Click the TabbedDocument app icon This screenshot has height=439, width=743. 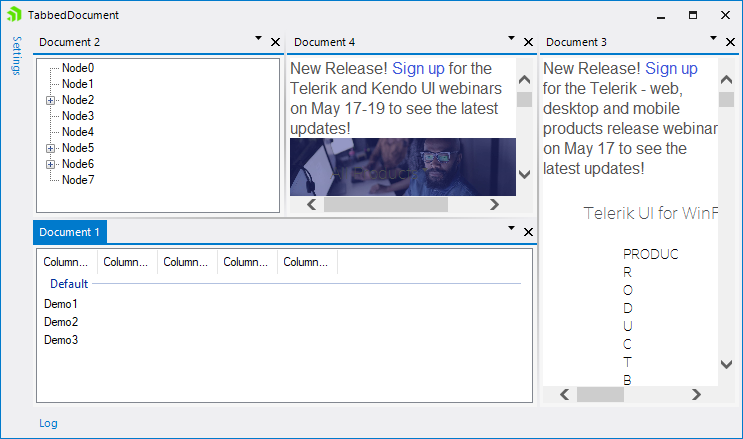coord(14,15)
